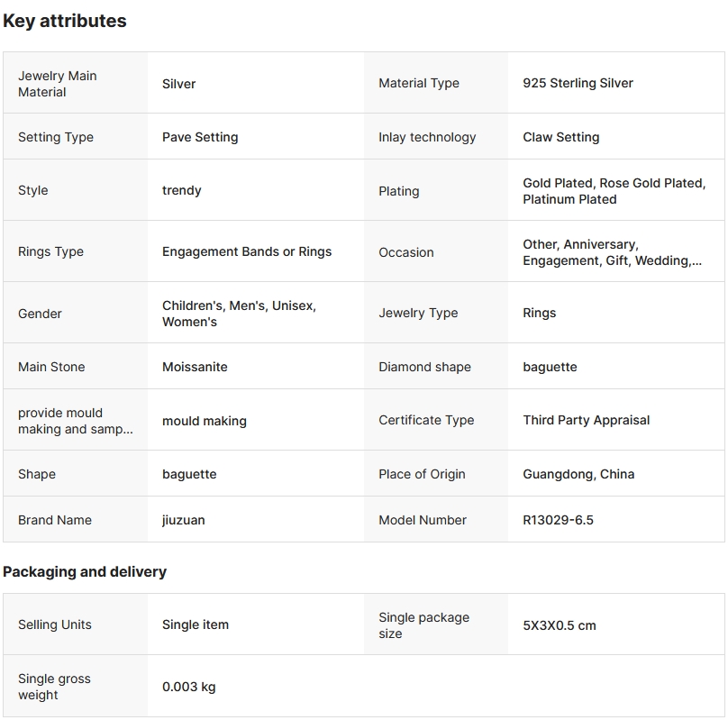This screenshot has width=728, height=720.
Task: Click the Pave Setting value
Action: 200,137
